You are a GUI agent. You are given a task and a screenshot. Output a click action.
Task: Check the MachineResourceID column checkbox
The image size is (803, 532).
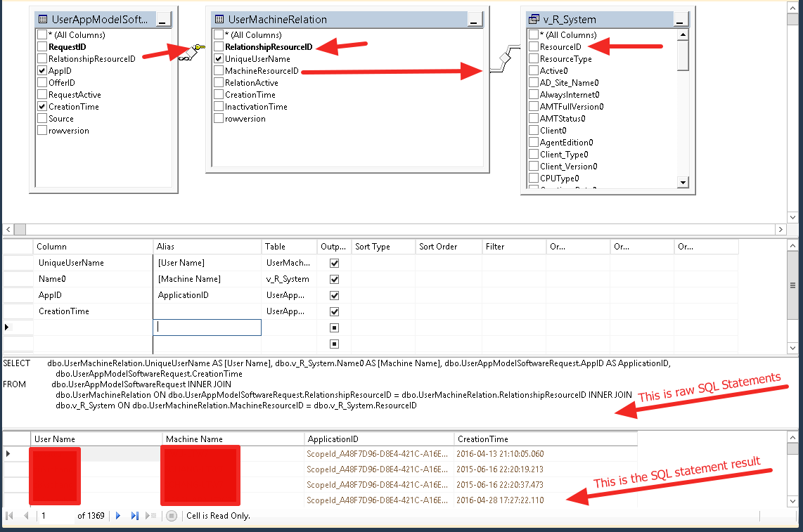[219, 71]
